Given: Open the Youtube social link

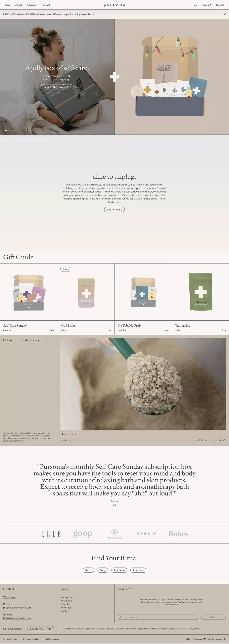Looking at the screenshot, I should 65,604.
